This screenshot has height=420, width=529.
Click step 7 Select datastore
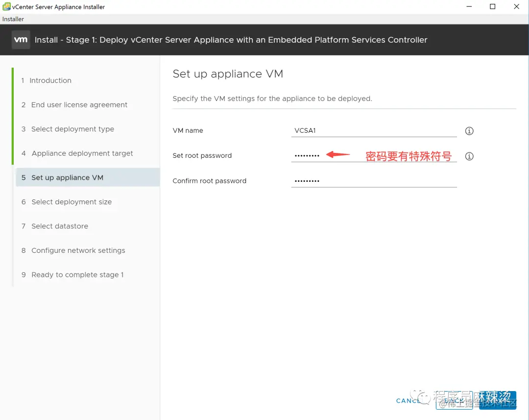[x=55, y=226]
